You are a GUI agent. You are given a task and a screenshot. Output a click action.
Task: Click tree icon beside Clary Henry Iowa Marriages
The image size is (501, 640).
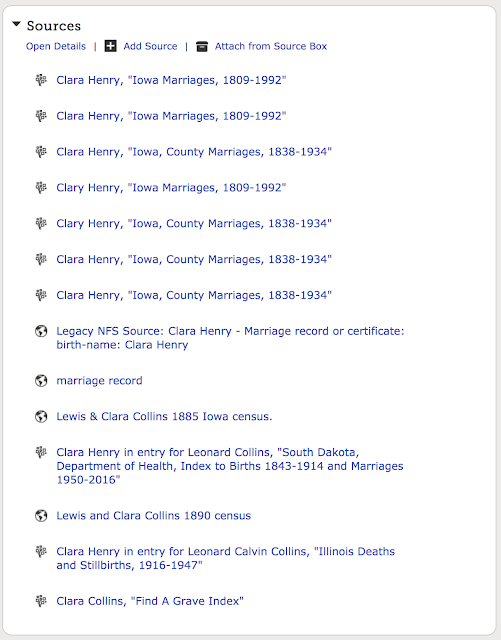pyautogui.click(x=41, y=187)
